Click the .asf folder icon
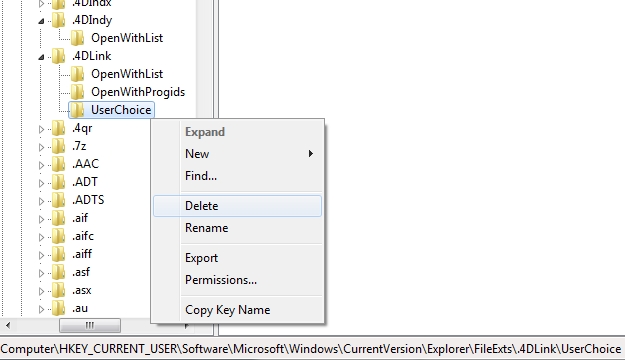Image resolution: width=625 pixels, height=360 pixels. coord(59,272)
